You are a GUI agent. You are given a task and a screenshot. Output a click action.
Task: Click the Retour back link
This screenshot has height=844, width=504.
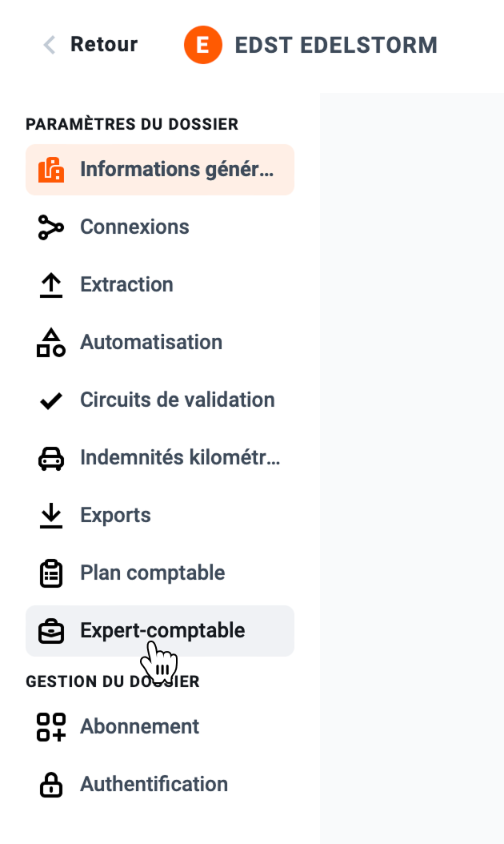click(90, 45)
